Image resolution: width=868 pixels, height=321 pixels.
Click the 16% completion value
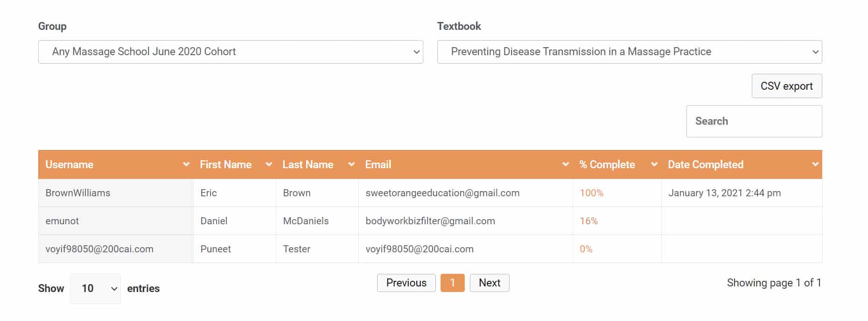(x=588, y=221)
